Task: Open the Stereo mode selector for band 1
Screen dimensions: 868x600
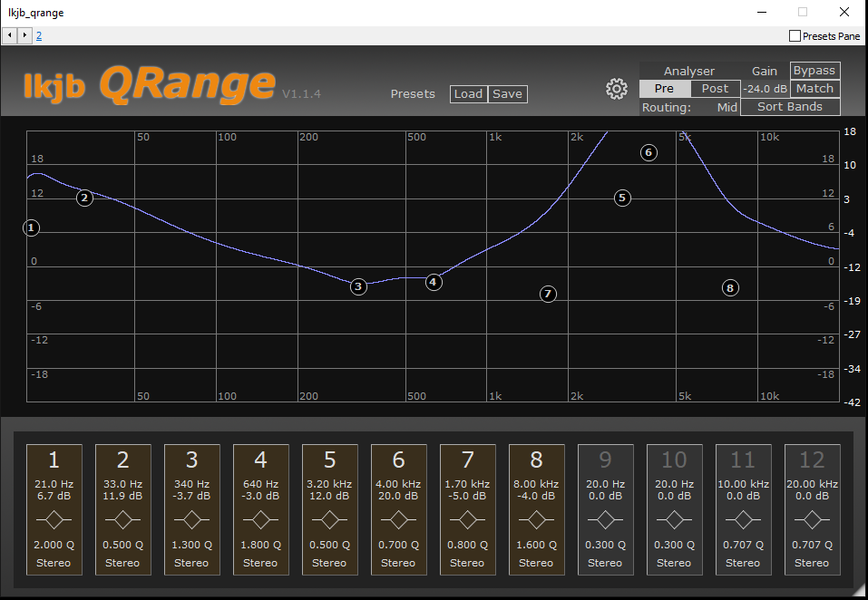Action: [x=54, y=563]
